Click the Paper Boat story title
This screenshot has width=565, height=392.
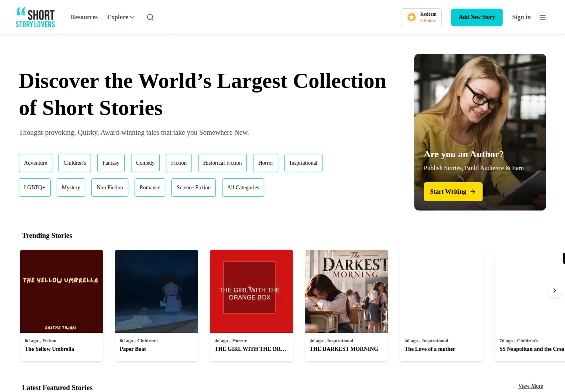click(133, 349)
